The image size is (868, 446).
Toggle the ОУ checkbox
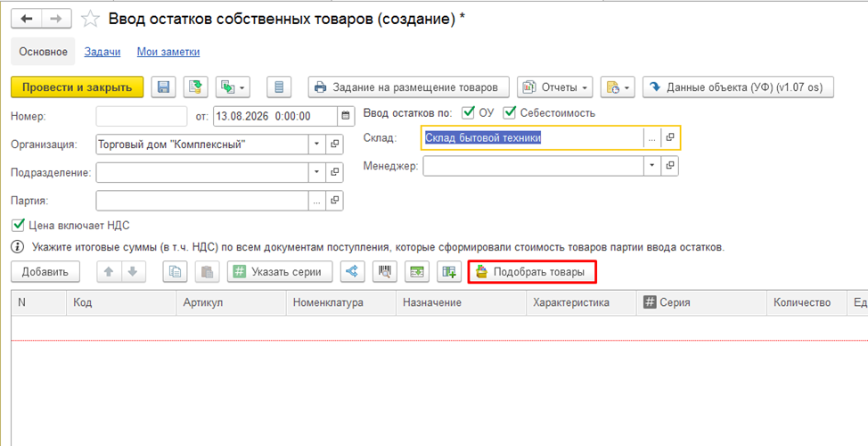tap(469, 113)
